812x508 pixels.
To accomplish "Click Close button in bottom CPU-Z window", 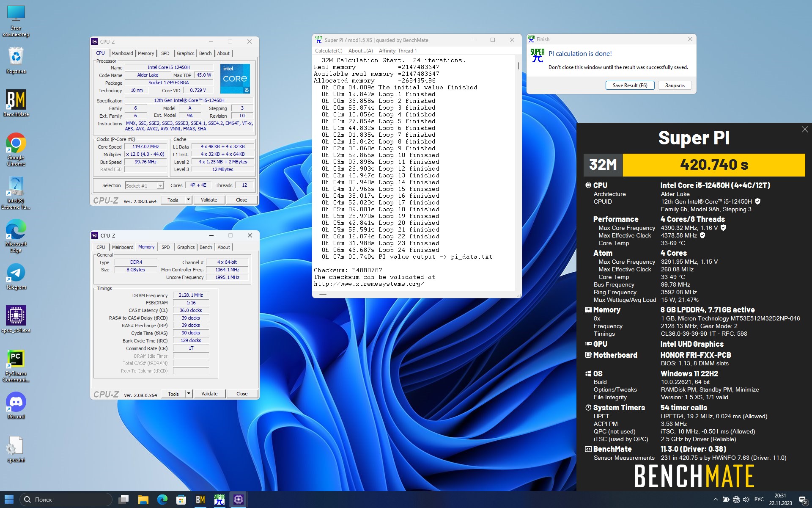I will coord(242,394).
